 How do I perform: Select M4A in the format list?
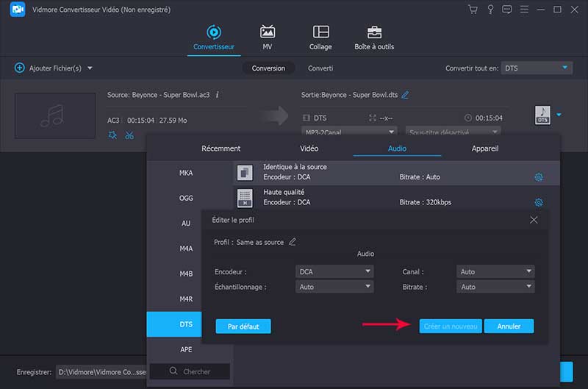186,249
